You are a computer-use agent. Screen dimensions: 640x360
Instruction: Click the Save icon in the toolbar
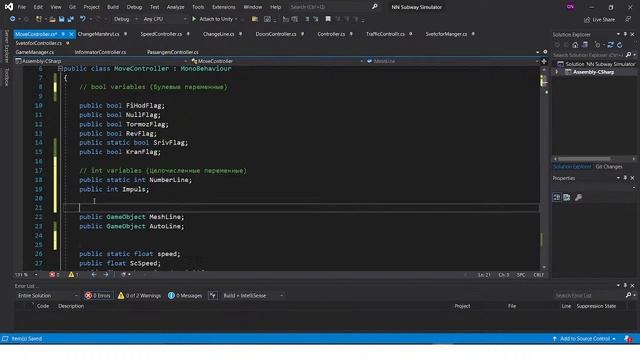61,19
